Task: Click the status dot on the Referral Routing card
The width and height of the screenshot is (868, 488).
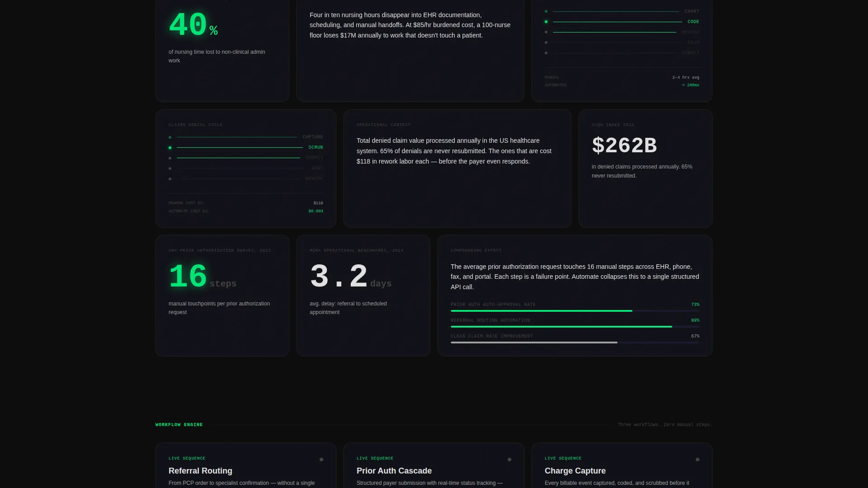Action: pos(321,460)
